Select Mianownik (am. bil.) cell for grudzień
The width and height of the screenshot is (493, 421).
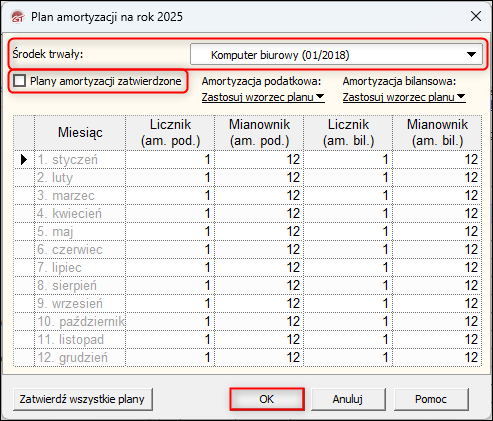pyautogui.click(x=437, y=358)
